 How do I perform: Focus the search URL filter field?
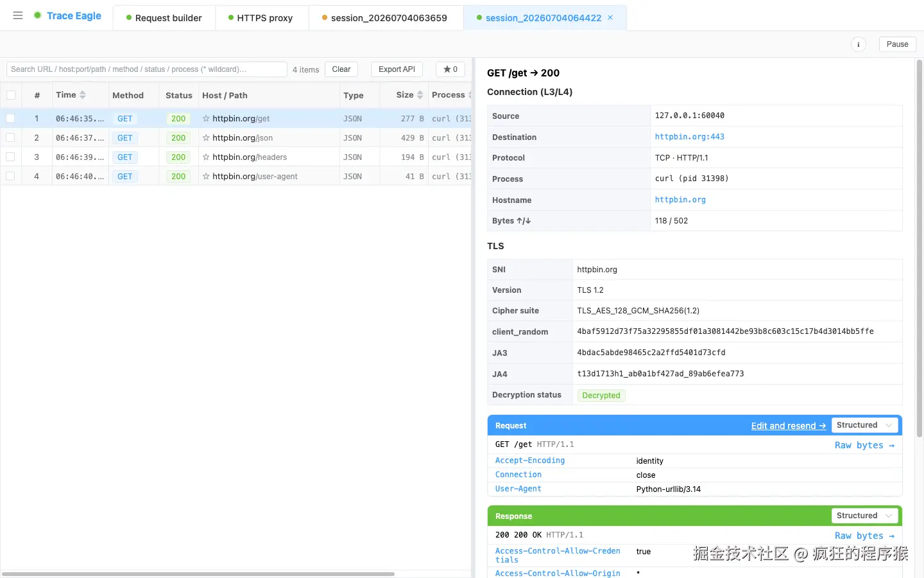tap(147, 69)
